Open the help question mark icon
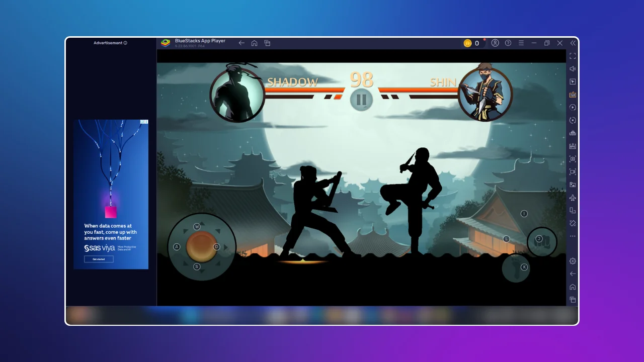 point(508,43)
